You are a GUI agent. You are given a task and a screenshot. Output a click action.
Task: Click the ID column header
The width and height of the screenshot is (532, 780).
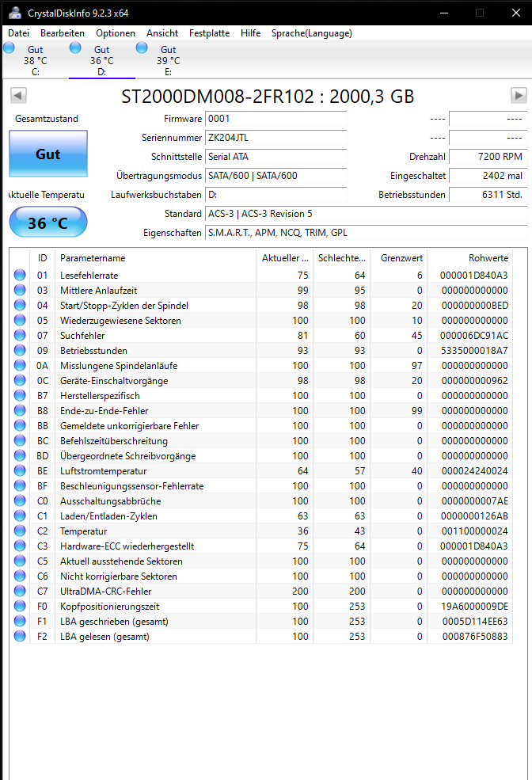click(42, 258)
